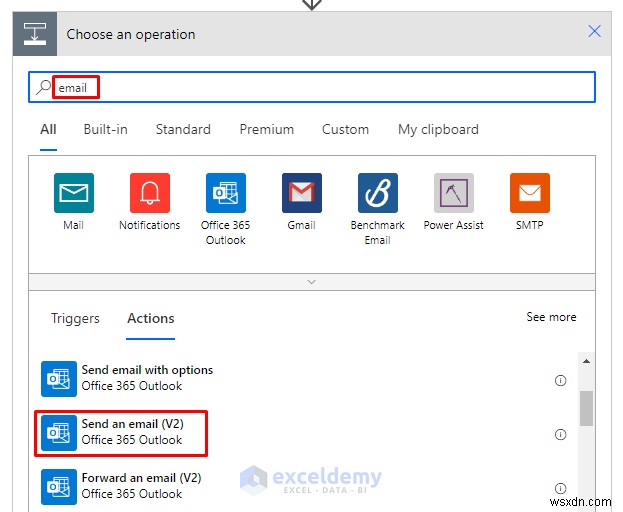Select the Actions tab

[x=151, y=319]
